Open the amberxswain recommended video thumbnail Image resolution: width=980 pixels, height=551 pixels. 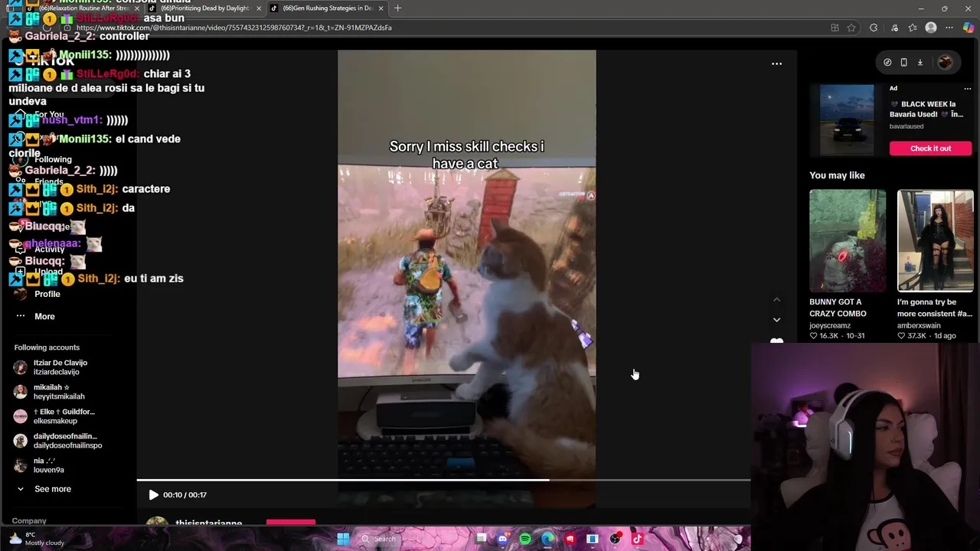click(x=936, y=241)
